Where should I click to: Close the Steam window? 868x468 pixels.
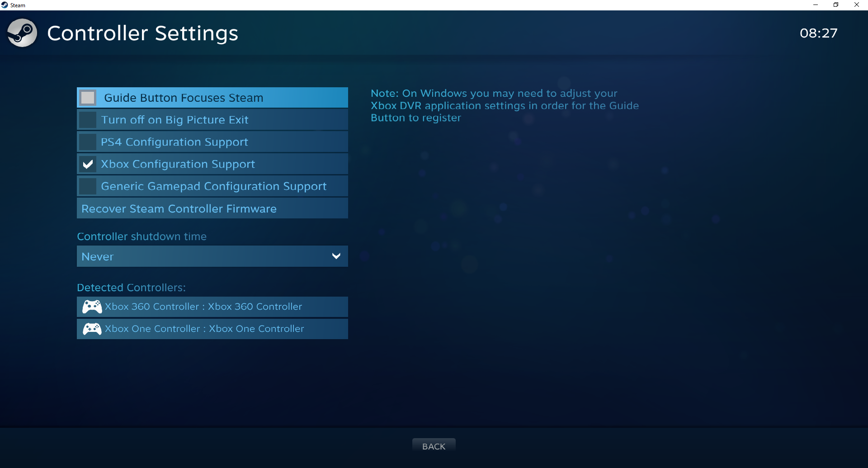point(857,5)
